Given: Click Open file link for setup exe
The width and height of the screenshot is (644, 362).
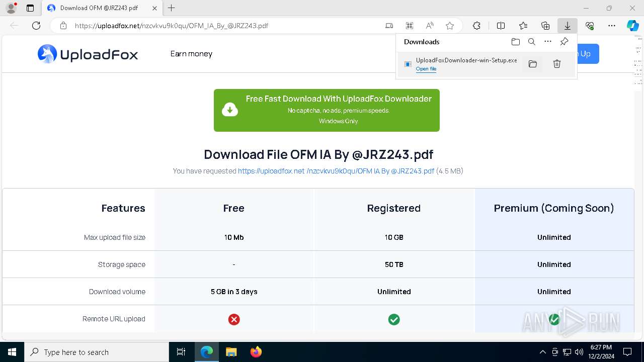Looking at the screenshot, I should pyautogui.click(x=426, y=69).
